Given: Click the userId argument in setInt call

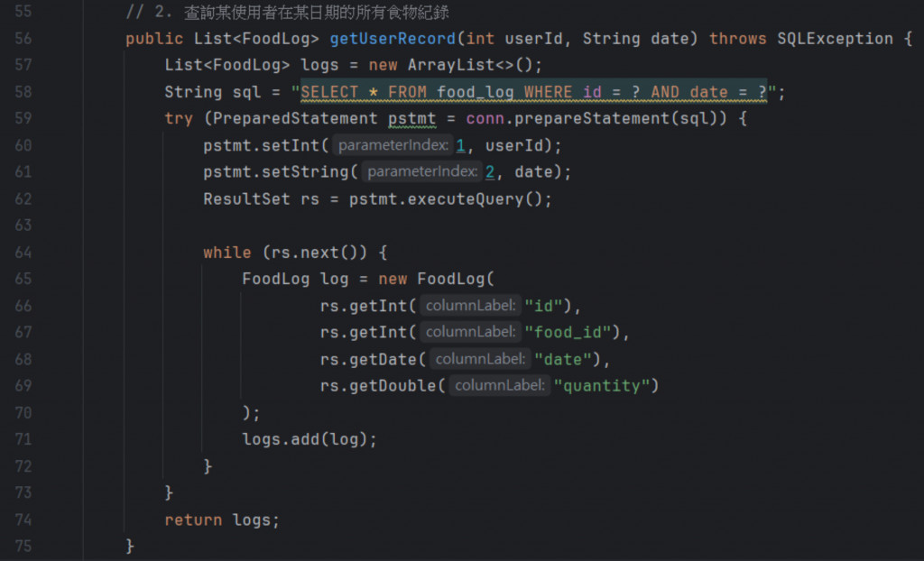Looking at the screenshot, I should click(513, 145).
